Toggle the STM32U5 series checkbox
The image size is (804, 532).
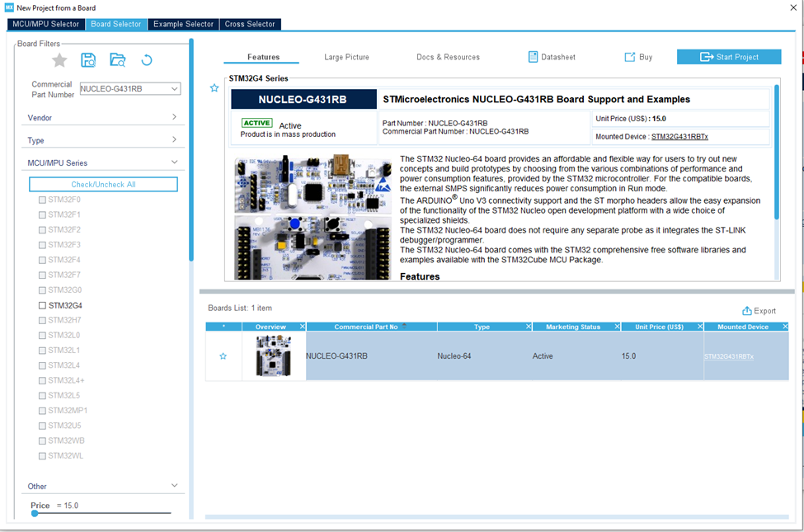point(43,426)
